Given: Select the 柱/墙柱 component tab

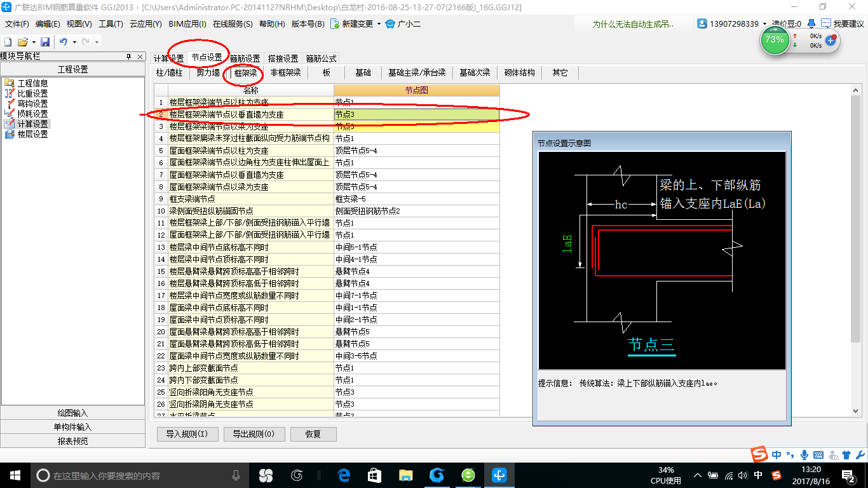Looking at the screenshot, I should (170, 72).
